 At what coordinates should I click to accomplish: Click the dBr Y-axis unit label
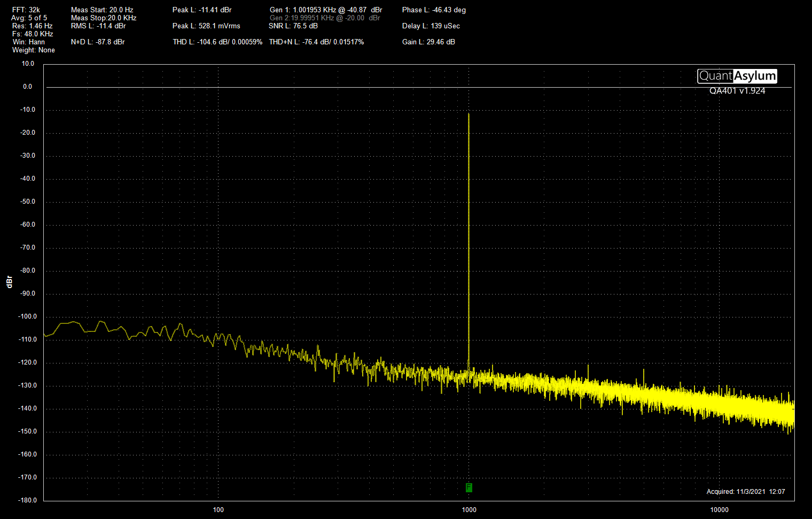tap(9, 282)
